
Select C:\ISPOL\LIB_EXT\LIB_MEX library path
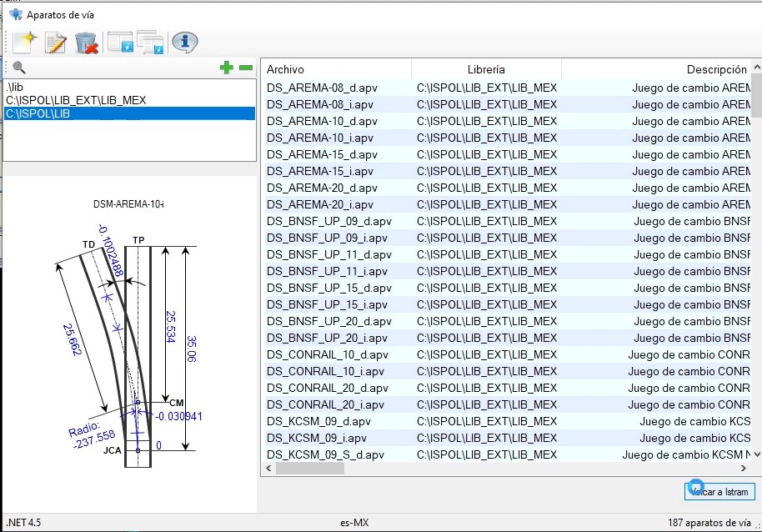(76, 100)
